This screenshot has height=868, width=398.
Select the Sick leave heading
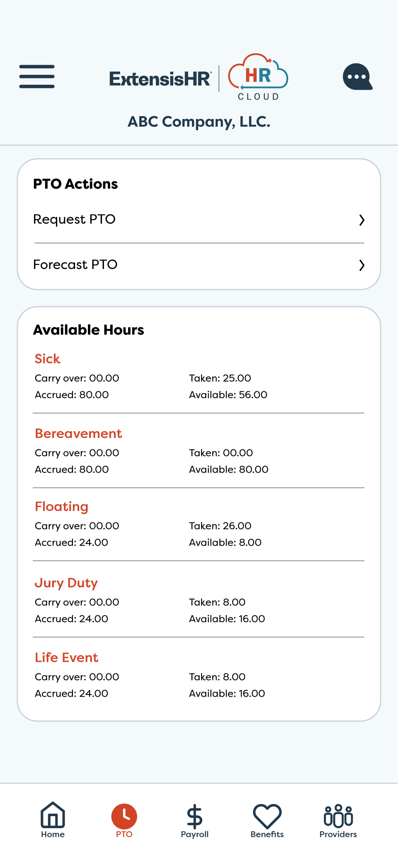48,358
